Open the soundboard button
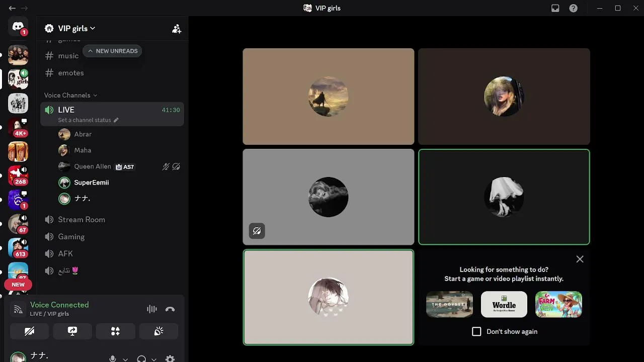 point(158,331)
